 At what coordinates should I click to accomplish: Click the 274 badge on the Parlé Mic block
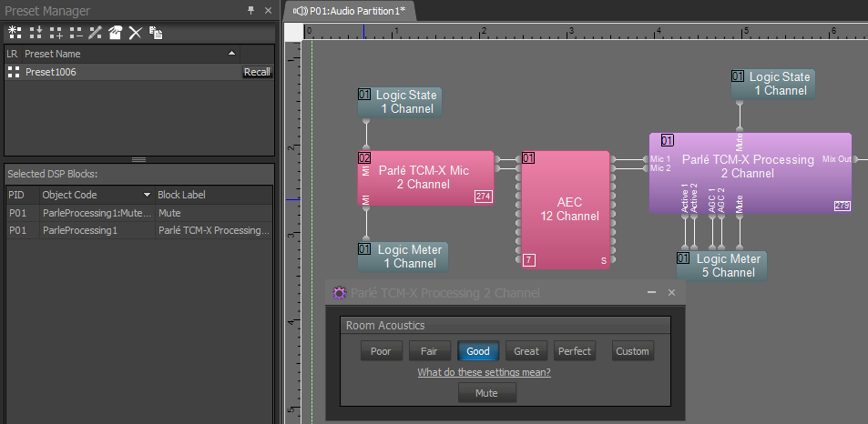[484, 197]
